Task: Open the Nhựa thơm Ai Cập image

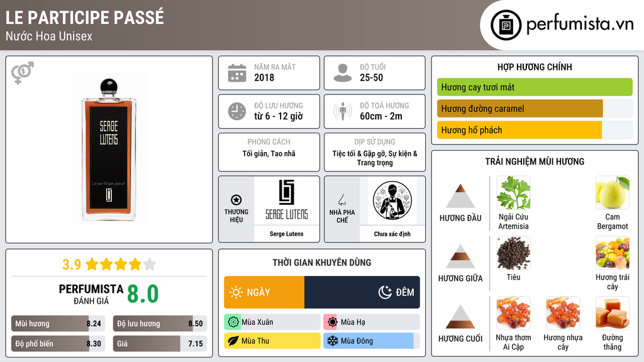Action: (513, 314)
